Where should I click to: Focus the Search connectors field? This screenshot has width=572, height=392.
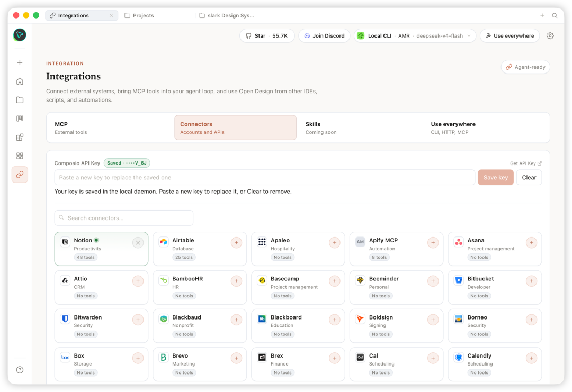123,218
